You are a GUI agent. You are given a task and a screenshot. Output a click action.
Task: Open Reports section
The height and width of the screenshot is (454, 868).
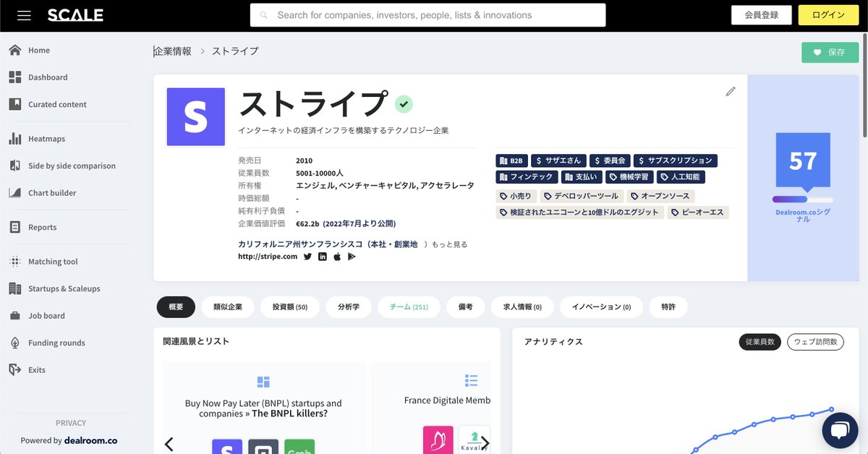(42, 227)
